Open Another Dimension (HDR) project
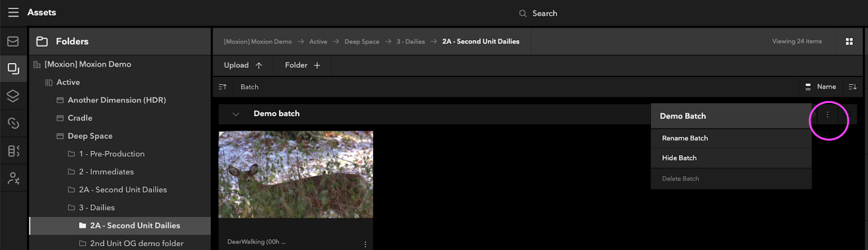868x250 pixels. 117,100
